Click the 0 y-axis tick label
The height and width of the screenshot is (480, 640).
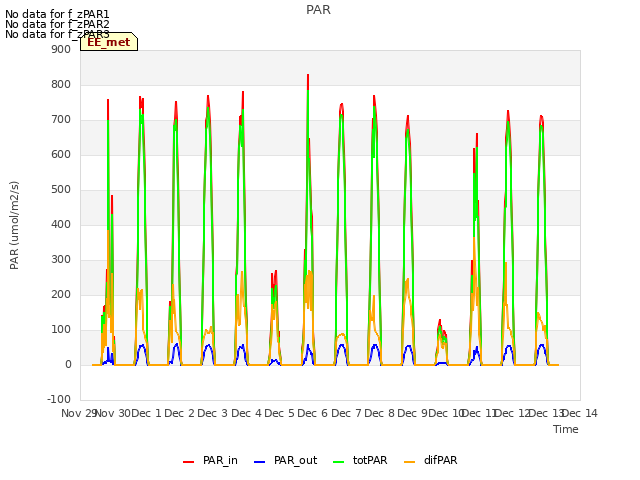coord(68,364)
